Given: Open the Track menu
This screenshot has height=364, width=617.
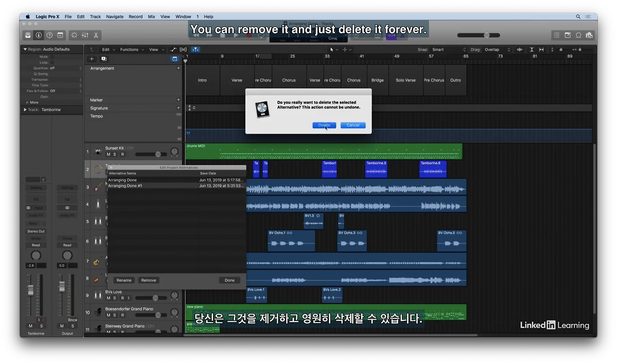Looking at the screenshot, I should 95,16.
